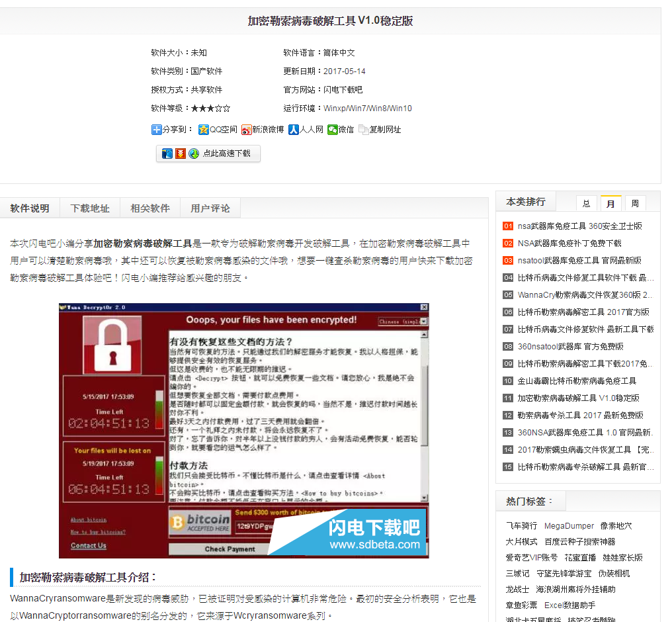The image size is (672, 622).
Task: Switch to the 下载地址 tab
Action: pos(90,208)
